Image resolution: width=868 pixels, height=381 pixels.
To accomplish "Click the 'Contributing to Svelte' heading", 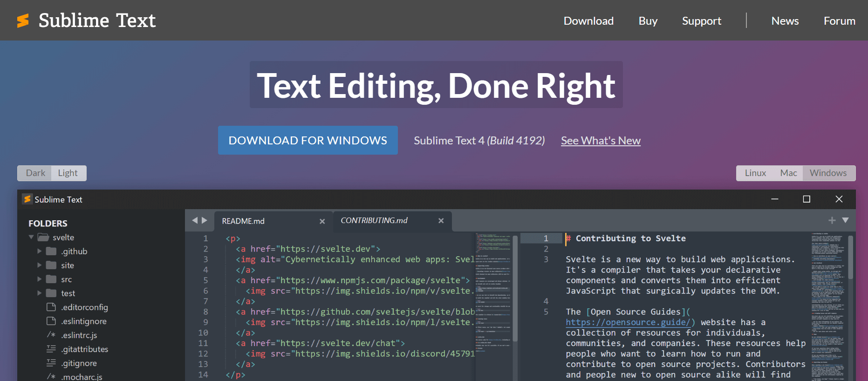I will click(630, 238).
